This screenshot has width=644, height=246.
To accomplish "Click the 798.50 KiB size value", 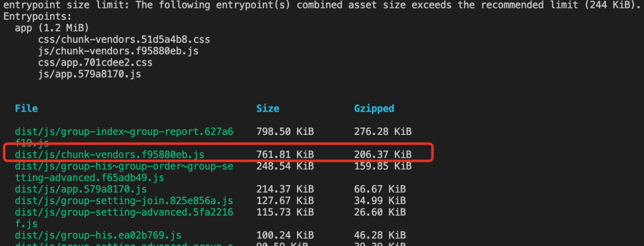I will pyautogui.click(x=285, y=131).
